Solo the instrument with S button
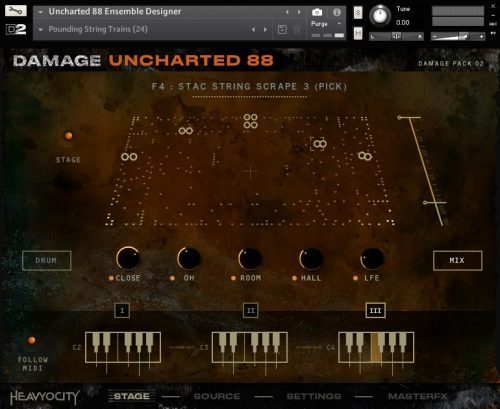500x409 pixels. click(x=358, y=13)
